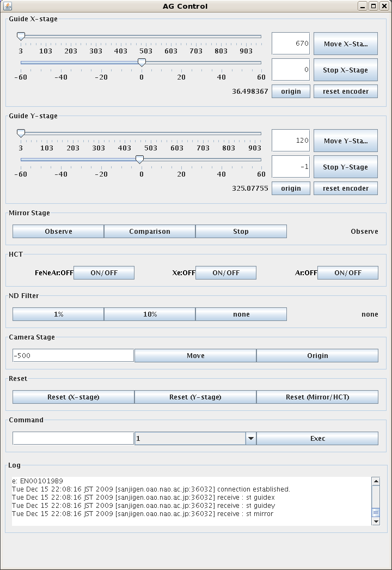Click the Xe:OFF status label
The image size is (392, 570).
tap(184, 272)
